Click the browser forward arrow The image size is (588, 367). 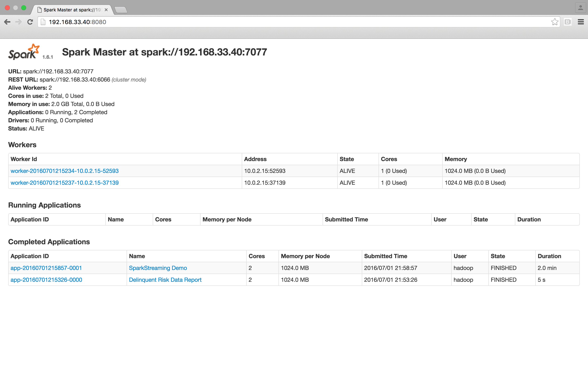[18, 22]
